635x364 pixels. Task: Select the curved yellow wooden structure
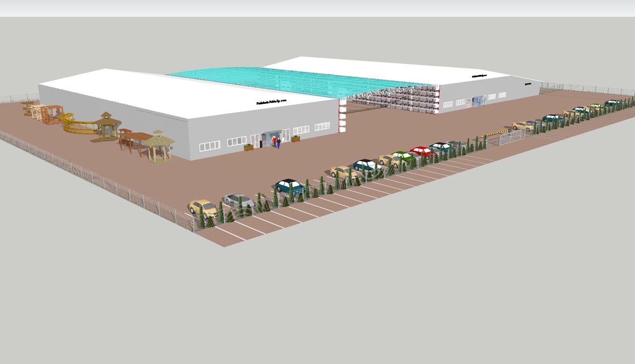78,126
